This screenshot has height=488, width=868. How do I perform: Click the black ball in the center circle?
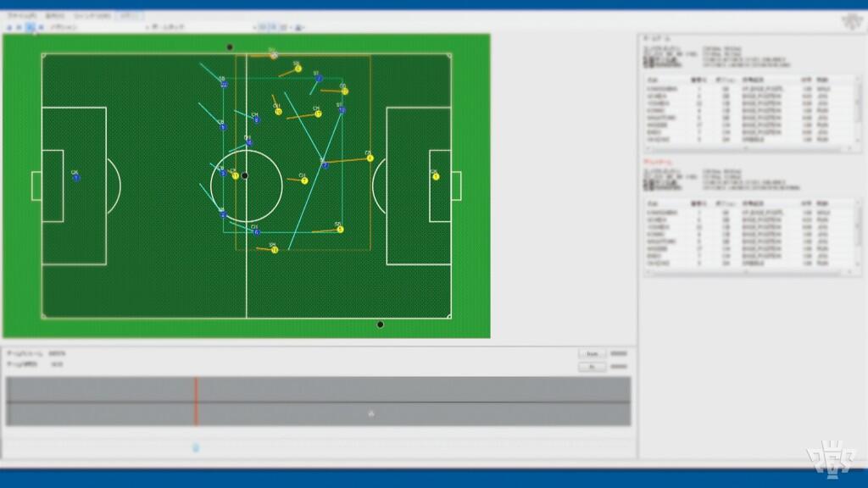pos(245,175)
